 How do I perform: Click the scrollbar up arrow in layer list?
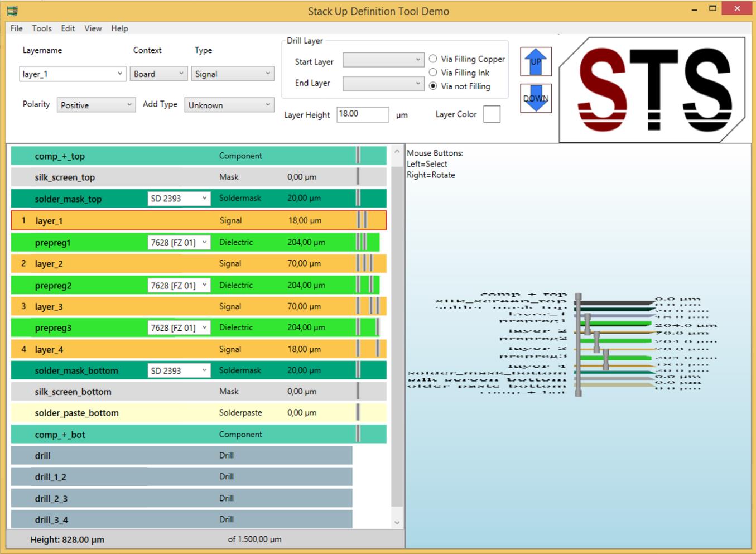(x=397, y=151)
